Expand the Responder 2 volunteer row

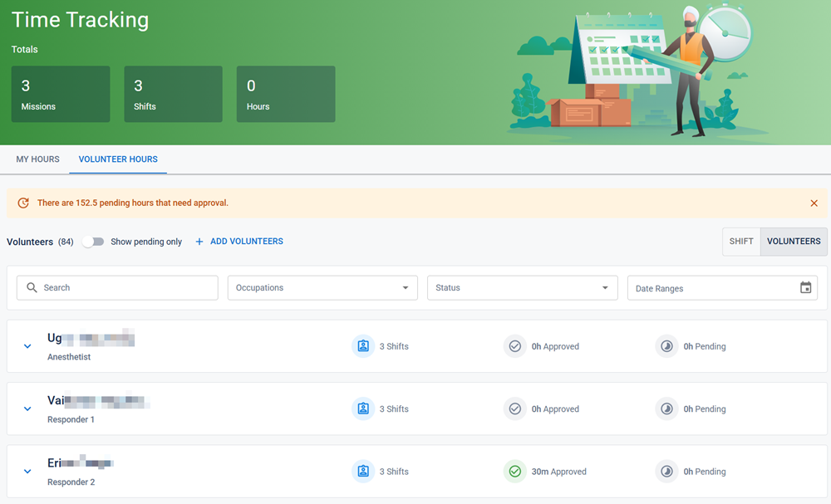(x=27, y=471)
